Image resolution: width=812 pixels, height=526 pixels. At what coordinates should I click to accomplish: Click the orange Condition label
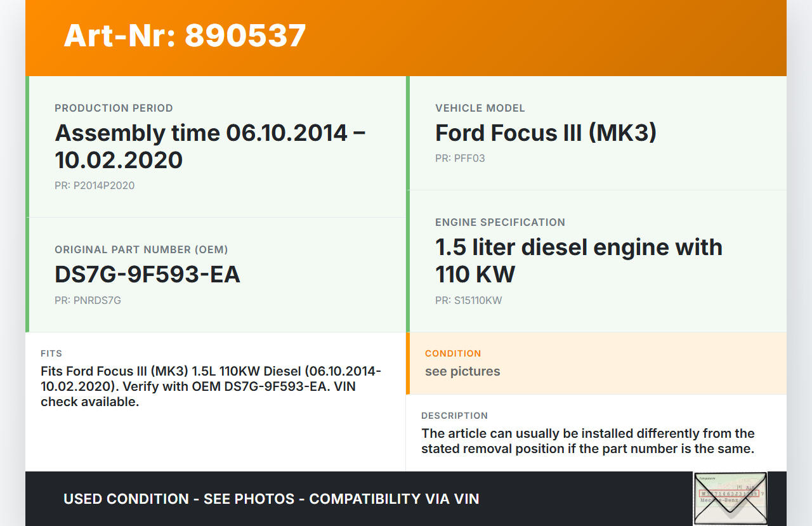[x=453, y=353]
